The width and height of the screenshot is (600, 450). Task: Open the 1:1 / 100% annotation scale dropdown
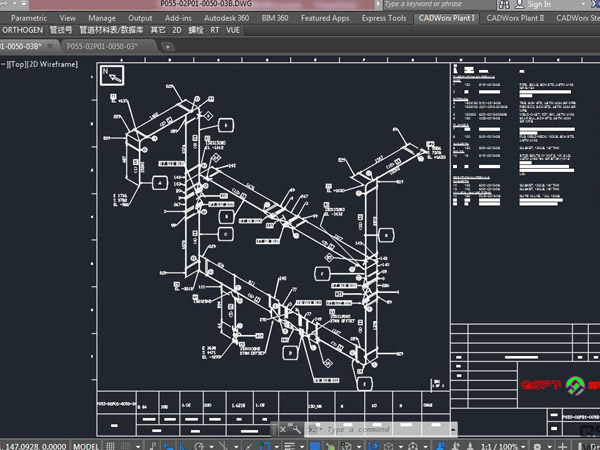click(503, 447)
